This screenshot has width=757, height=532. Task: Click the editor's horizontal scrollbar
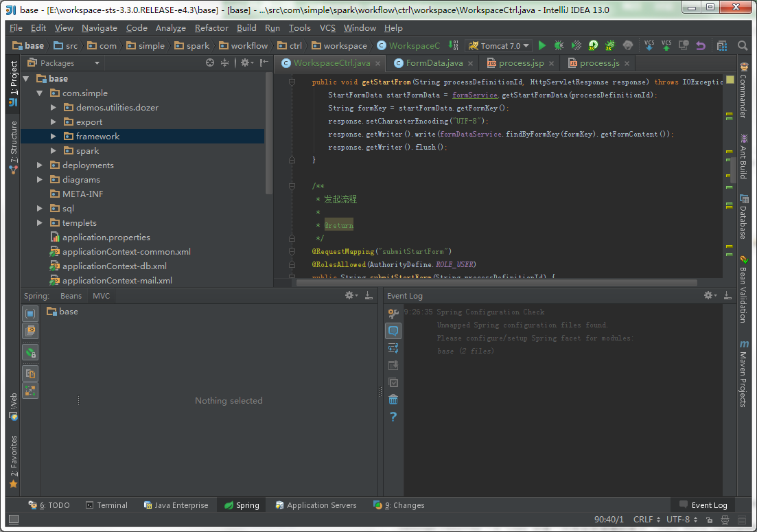[496, 282]
